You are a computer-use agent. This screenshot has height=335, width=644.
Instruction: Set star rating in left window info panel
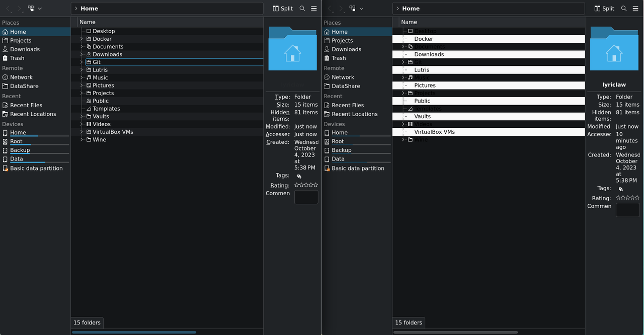pos(306,185)
